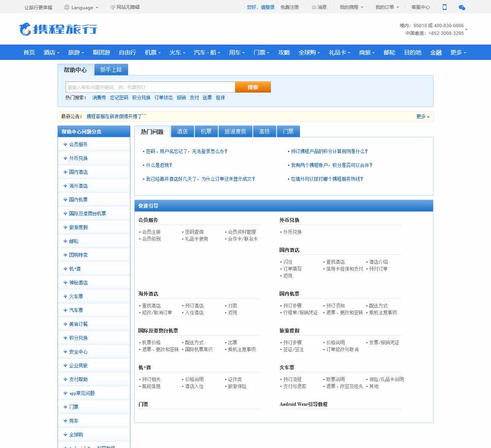This screenshot has width=491, height=448.
Task: Open 忘记密码 hot search term
Action: pos(119,98)
